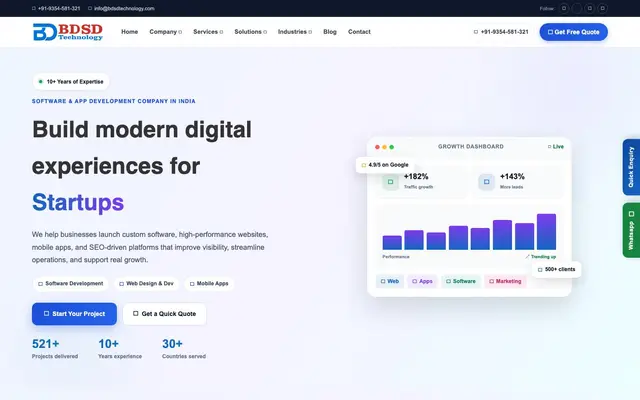The image size is (640, 400).
Task: Click the Software tag in dashboard
Action: point(461,281)
